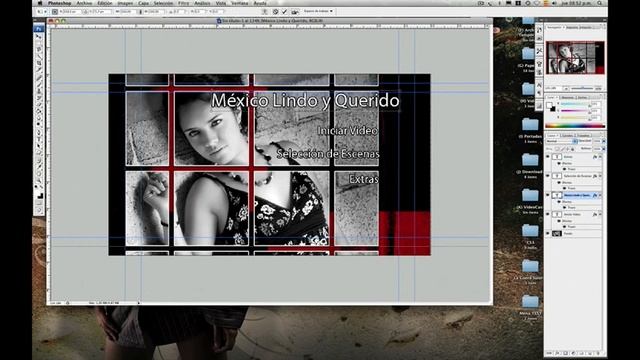
Task: Toggle Trazo effect under México Lindo layer
Action: click(564, 207)
